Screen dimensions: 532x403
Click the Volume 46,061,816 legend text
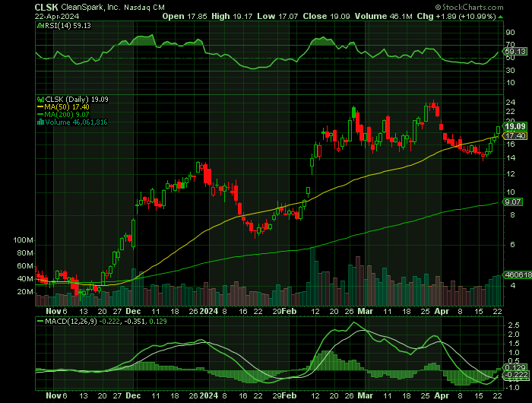pyautogui.click(x=76, y=122)
